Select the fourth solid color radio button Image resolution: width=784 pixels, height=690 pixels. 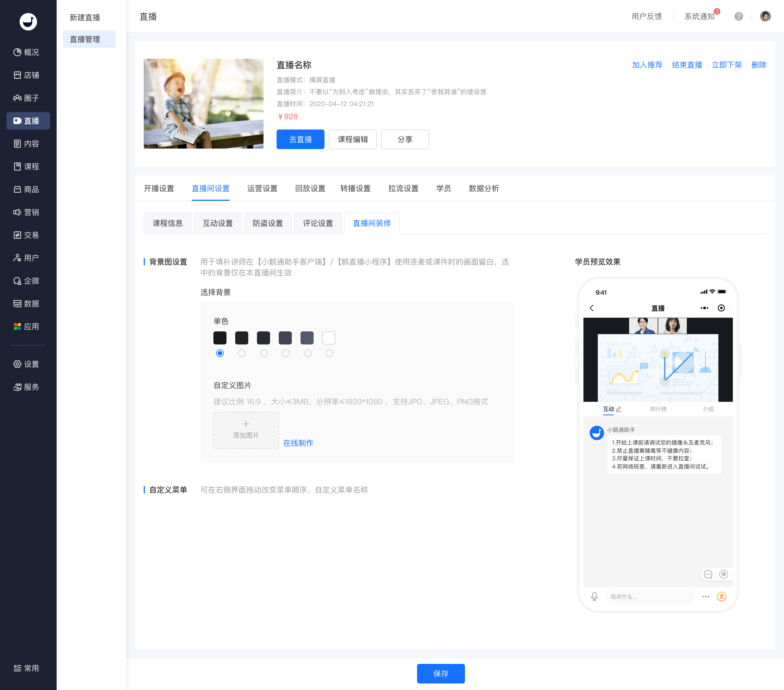click(x=286, y=353)
